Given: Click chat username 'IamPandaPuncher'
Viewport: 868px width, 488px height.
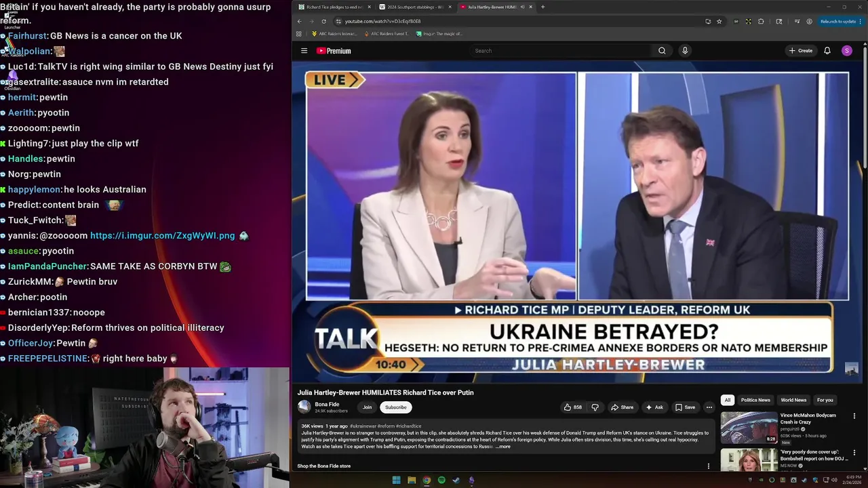Looking at the screenshot, I should click(47, 267).
